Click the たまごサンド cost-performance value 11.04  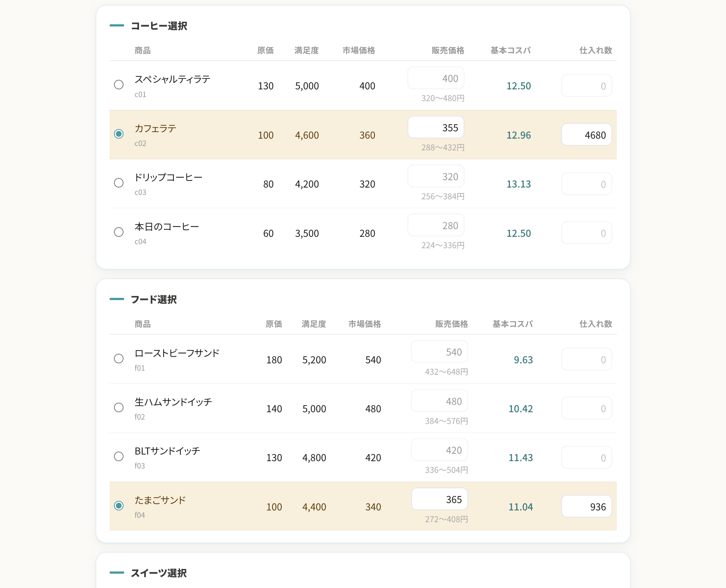[521, 507]
